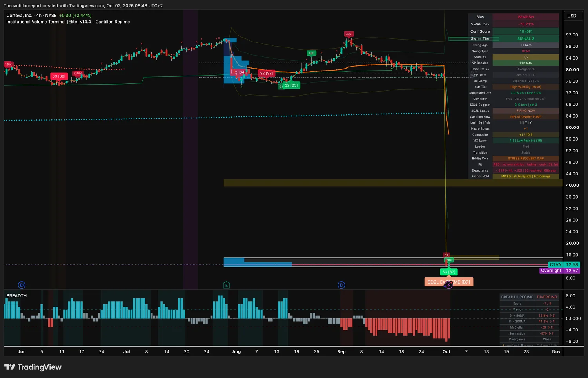Select the red ABS marker above the September high
The height and width of the screenshot is (378, 588).
[x=349, y=34]
